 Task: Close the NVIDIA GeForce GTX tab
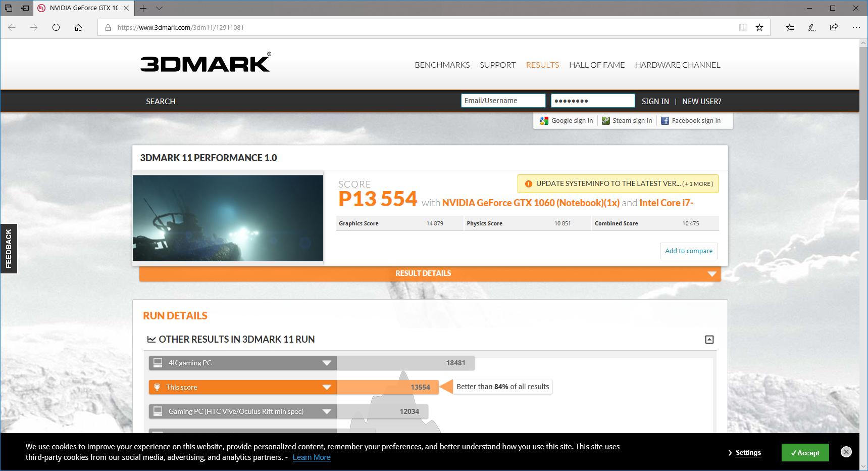pos(126,8)
